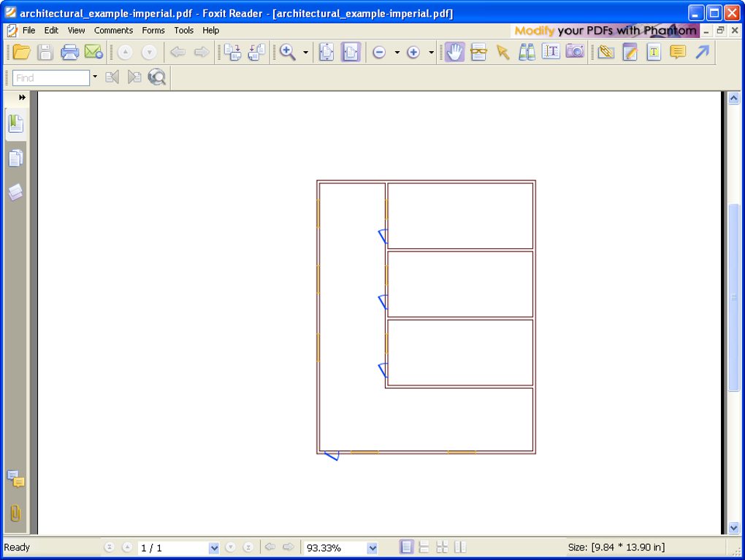Click the Open file folder icon
Image resolution: width=745 pixels, height=560 pixels.
(21, 52)
